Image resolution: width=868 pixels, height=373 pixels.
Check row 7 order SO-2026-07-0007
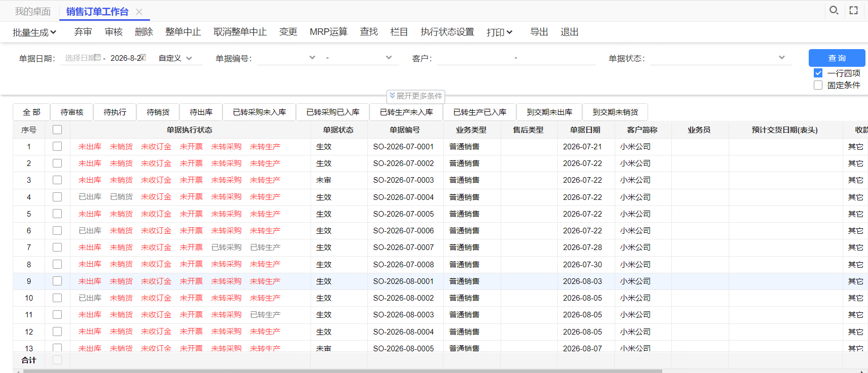coord(57,247)
